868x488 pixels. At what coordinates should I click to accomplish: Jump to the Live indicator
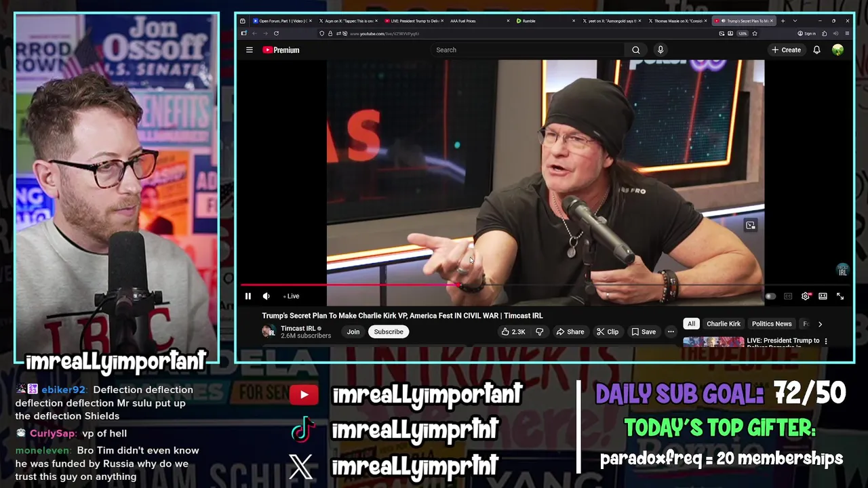[x=291, y=296]
